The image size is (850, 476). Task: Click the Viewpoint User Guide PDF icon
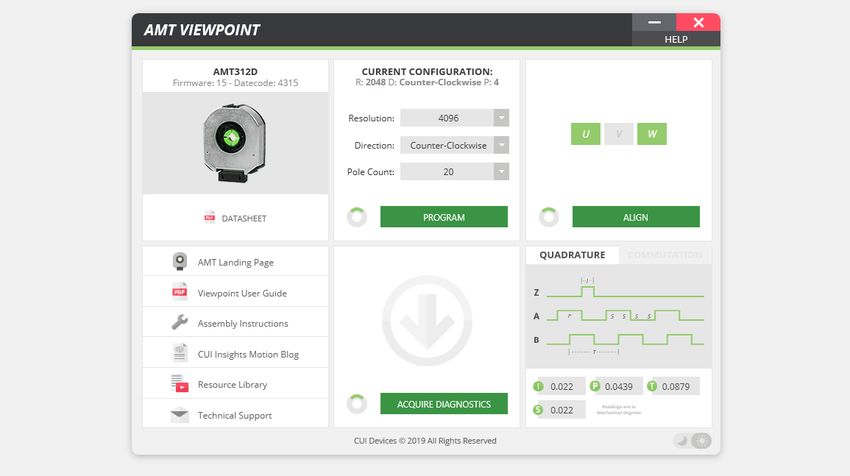tap(179, 292)
